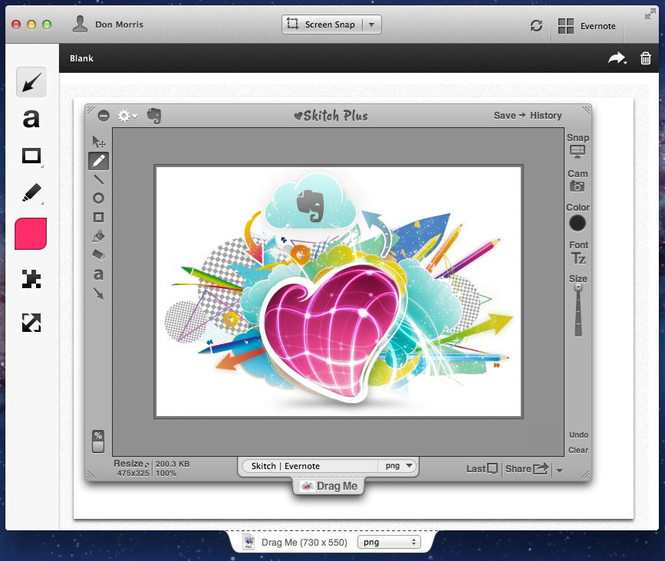Click Clear in the Skitch Plus window

[x=578, y=450]
